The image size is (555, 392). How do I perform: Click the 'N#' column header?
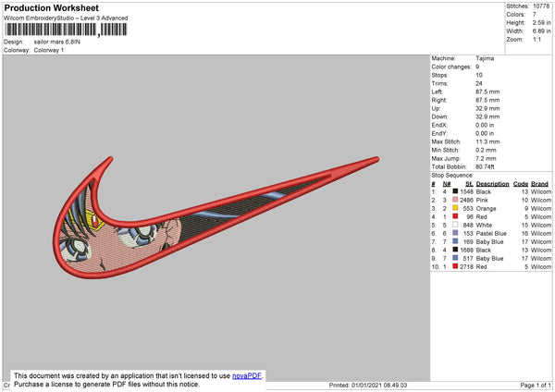[447, 184]
